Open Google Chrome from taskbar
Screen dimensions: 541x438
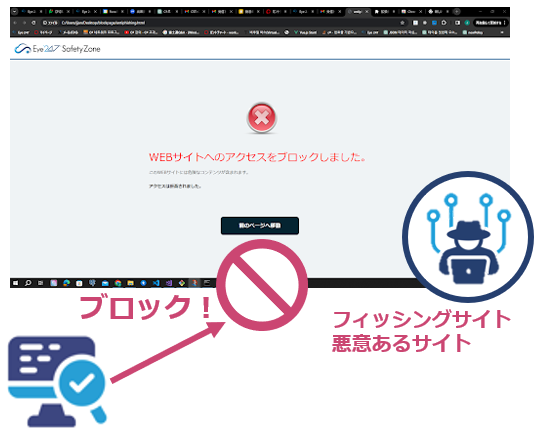click(118, 283)
